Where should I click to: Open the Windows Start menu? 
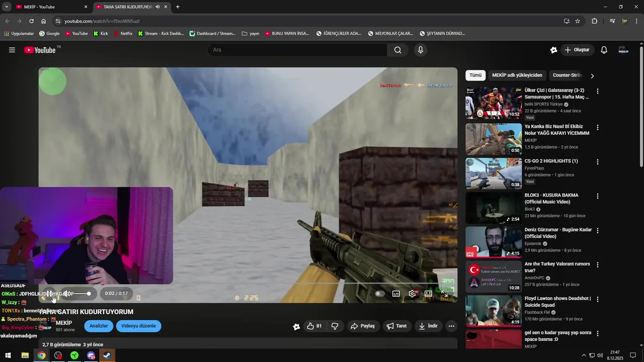tap(8, 355)
